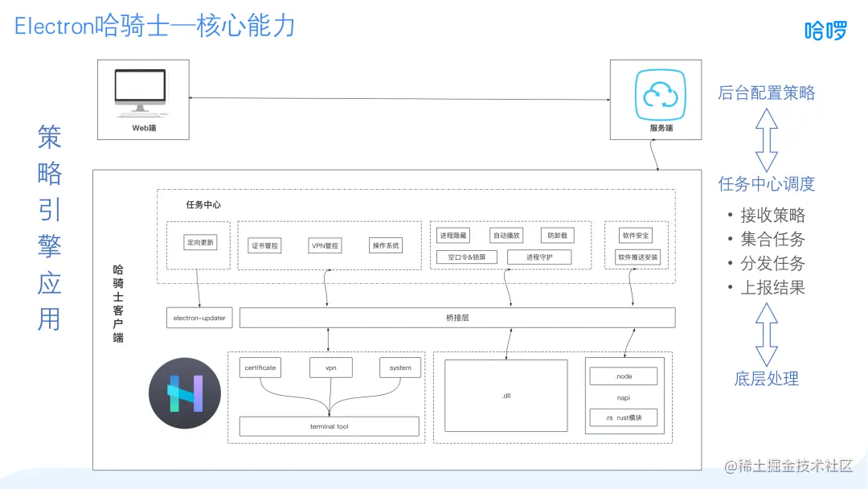Click the 软件安全 box
868x489 pixels.
pyautogui.click(x=636, y=236)
